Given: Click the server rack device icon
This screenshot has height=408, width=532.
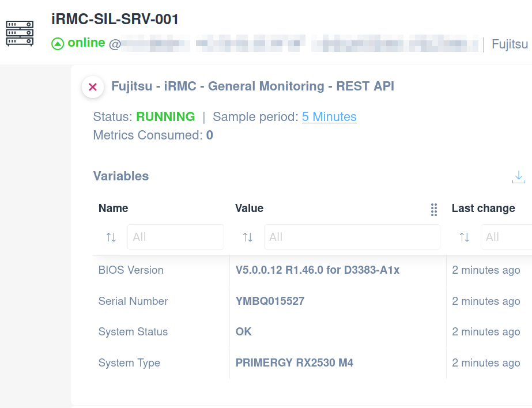Looking at the screenshot, I should [20, 33].
